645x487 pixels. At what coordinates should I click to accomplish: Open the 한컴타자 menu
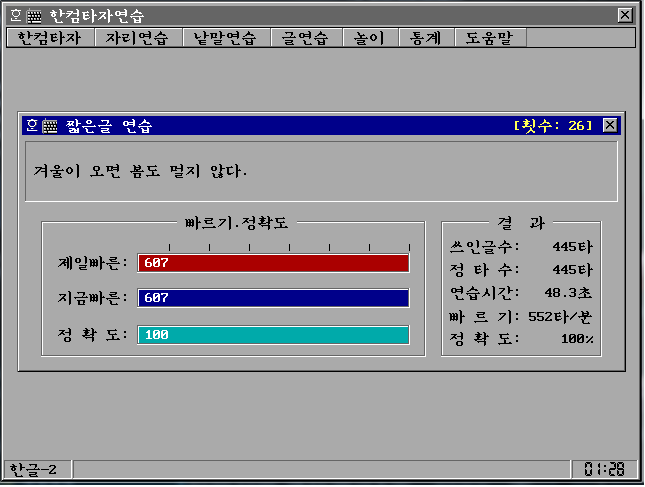tap(50, 38)
